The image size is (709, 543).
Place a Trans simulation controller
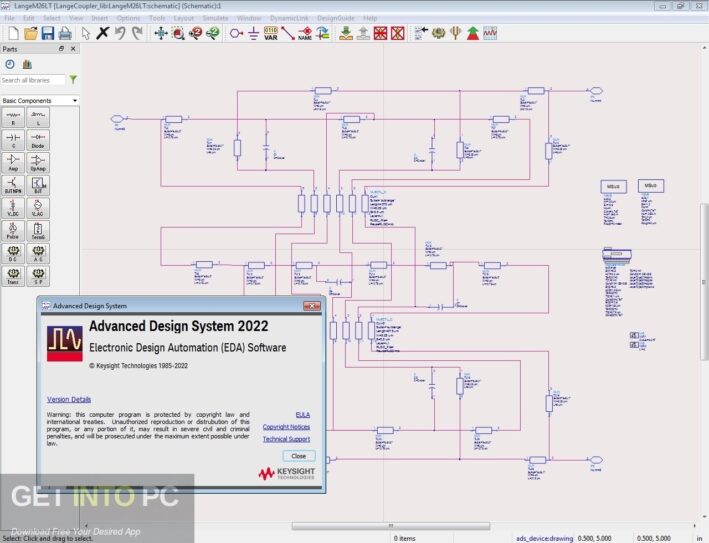click(x=13, y=276)
